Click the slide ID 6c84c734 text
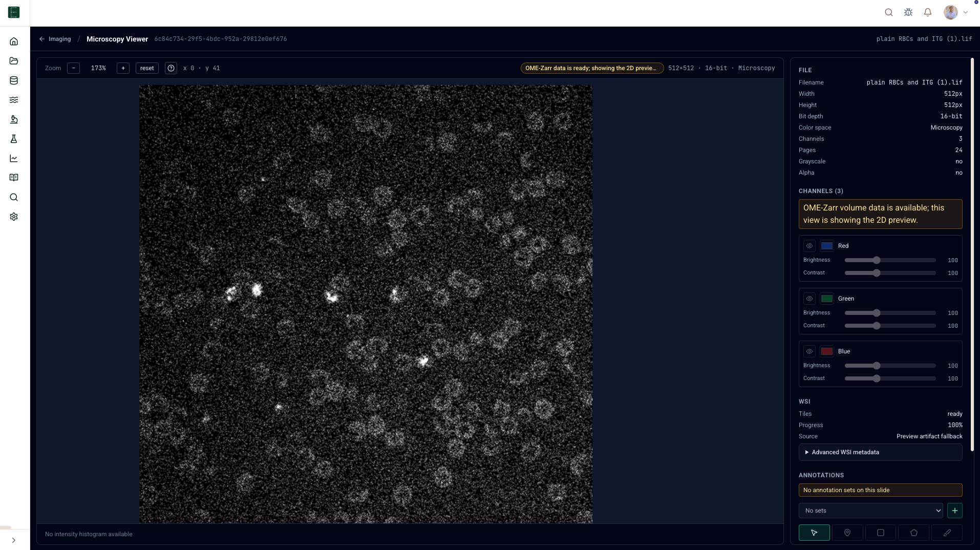This screenshot has height=550, width=980. [x=221, y=39]
